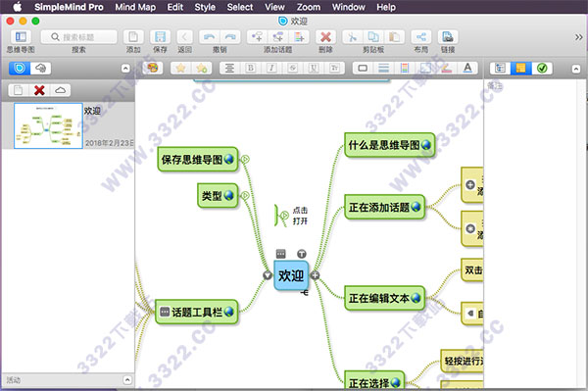Image resolution: width=588 pixels, height=391 pixels.
Task: Toggle the mind map sidebar panel icon
Action: pos(21,36)
